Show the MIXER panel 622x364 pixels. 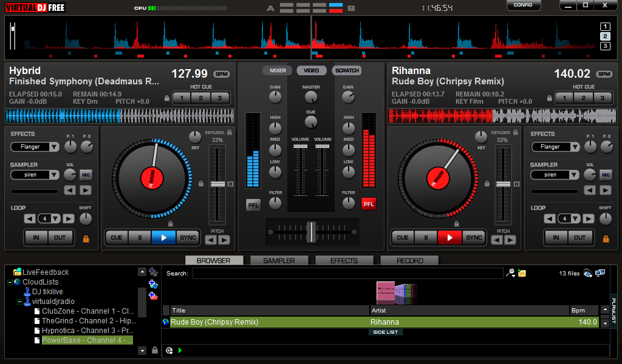pos(278,70)
